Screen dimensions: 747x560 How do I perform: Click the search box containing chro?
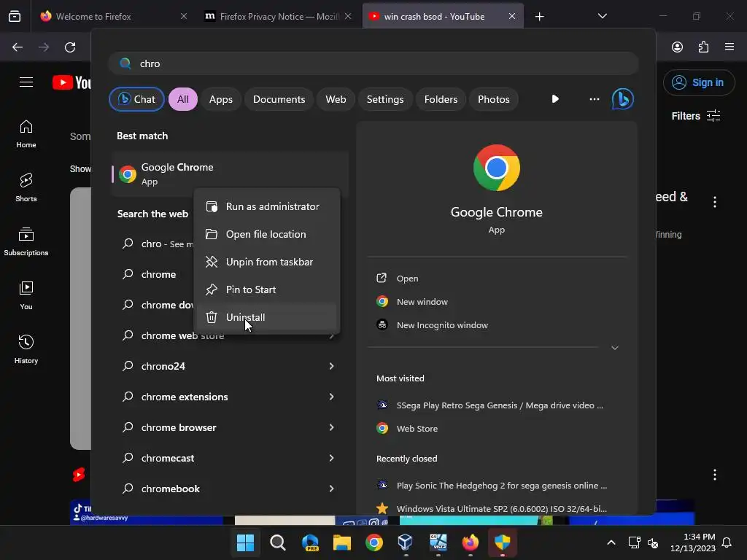click(x=373, y=63)
